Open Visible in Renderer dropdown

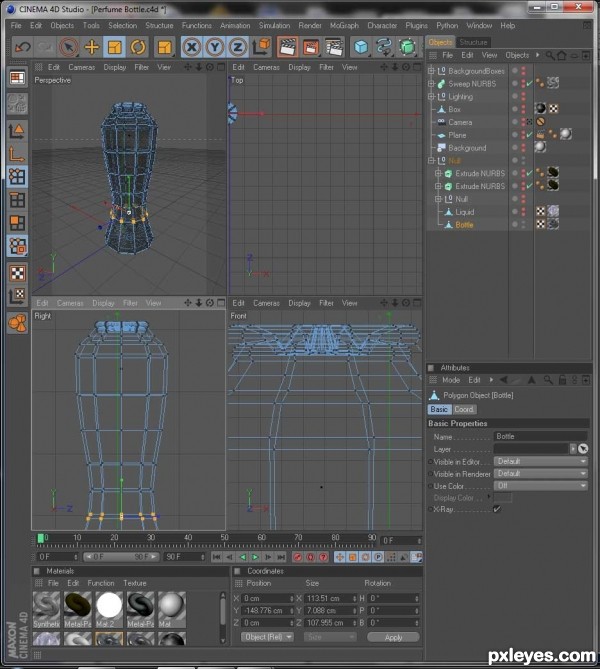[x=541, y=474]
